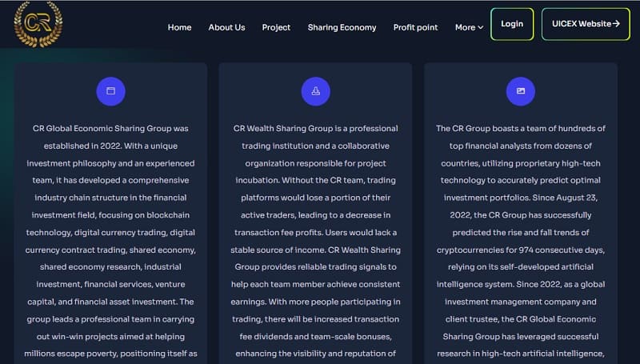
Task: Go to the Home page
Action: [179, 27]
